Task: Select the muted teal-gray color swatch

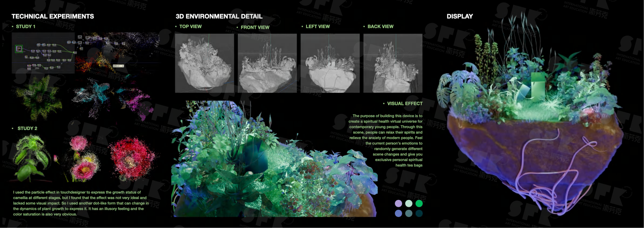Action: coord(409,213)
